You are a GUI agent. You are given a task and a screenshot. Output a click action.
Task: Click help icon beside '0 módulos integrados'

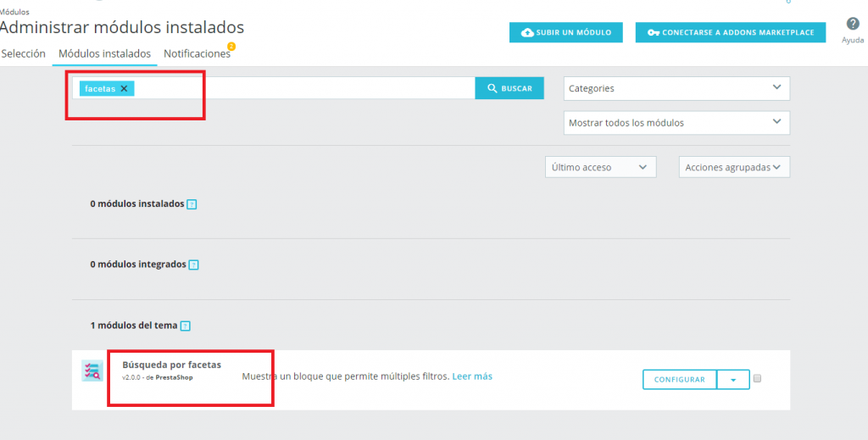click(x=193, y=265)
